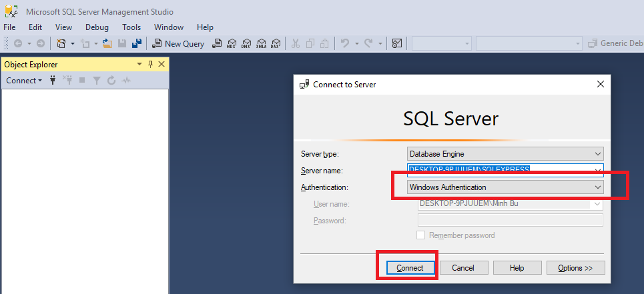This screenshot has width=644, height=294.
Task: Click the Object Explorer activity pulse icon
Action: [126, 81]
